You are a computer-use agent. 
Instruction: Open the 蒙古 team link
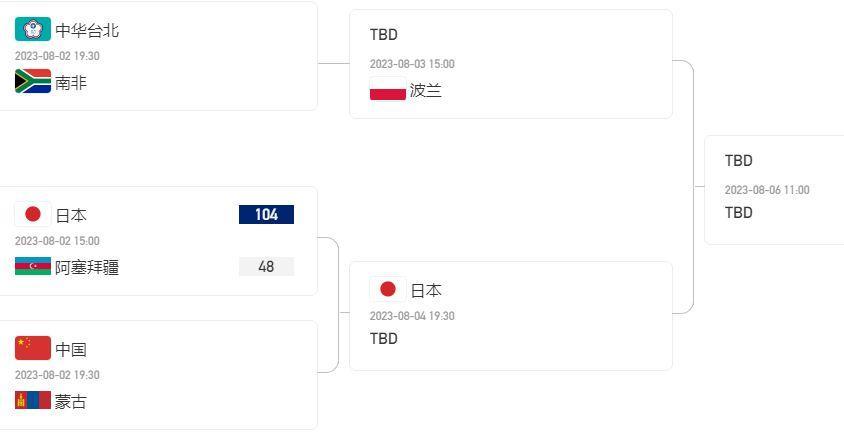[x=71, y=402]
